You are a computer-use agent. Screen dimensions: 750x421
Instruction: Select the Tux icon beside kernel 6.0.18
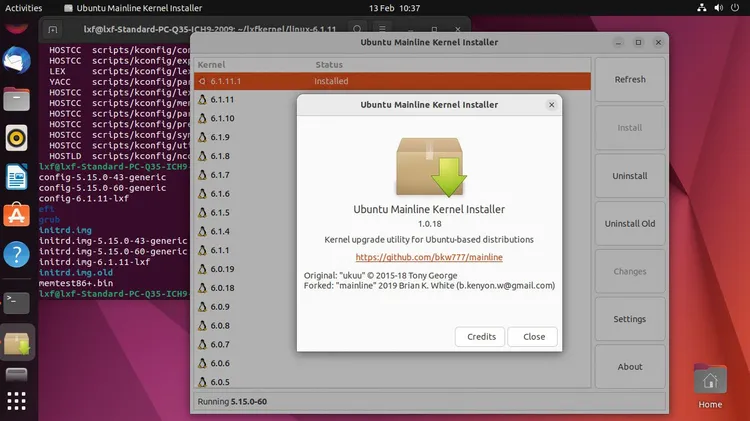click(202, 288)
